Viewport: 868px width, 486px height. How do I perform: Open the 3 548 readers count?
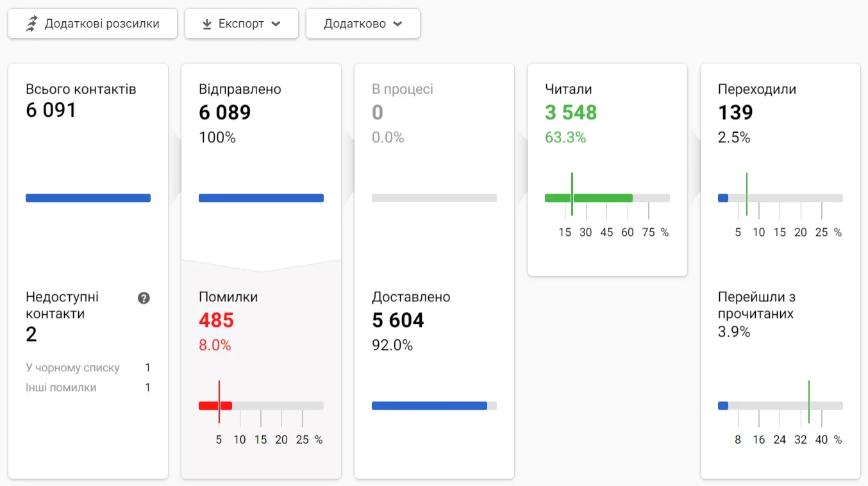pos(571,112)
